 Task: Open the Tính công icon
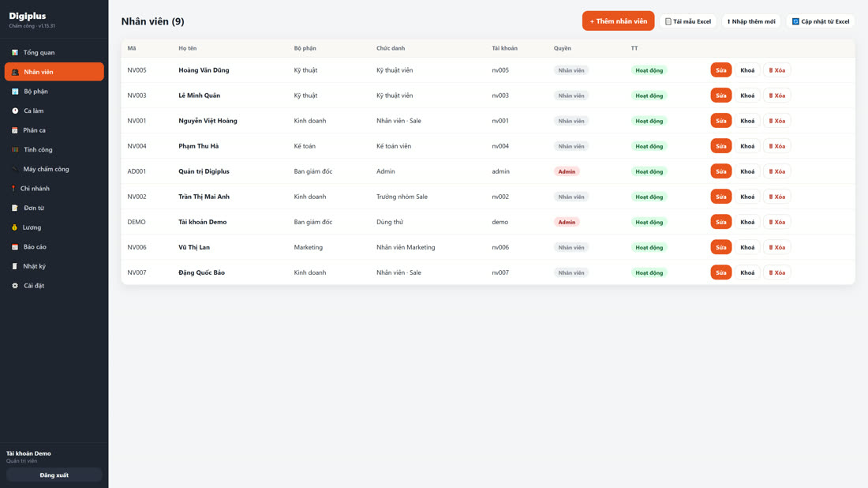pyautogui.click(x=15, y=149)
